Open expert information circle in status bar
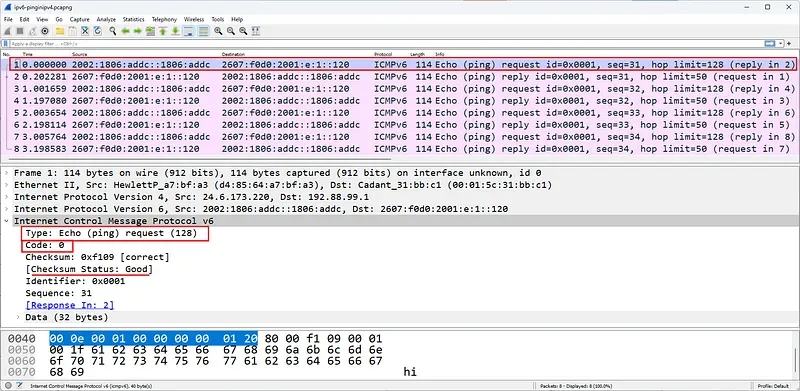The image size is (800, 391). 8,386
